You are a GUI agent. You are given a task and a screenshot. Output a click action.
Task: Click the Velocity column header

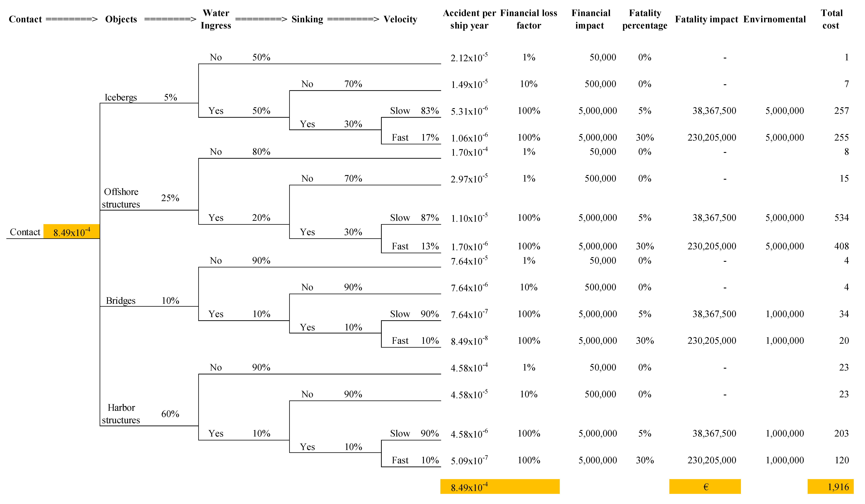400,19
